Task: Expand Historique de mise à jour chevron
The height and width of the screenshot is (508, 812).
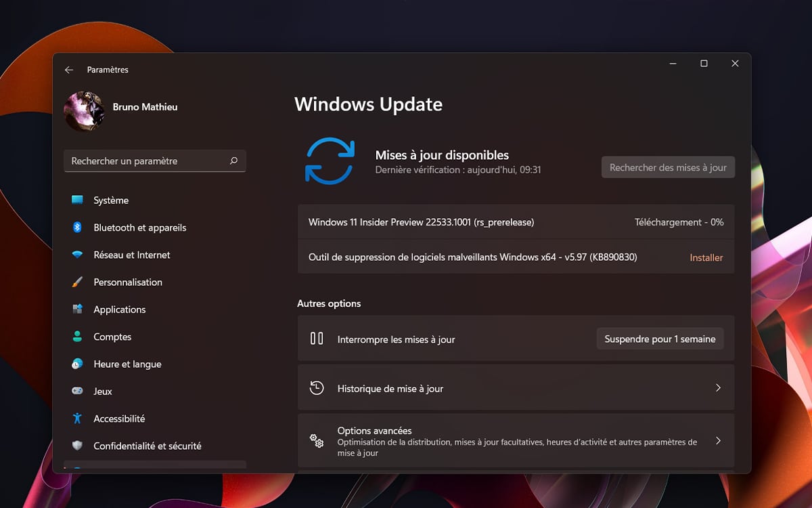Action: (718, 388)
